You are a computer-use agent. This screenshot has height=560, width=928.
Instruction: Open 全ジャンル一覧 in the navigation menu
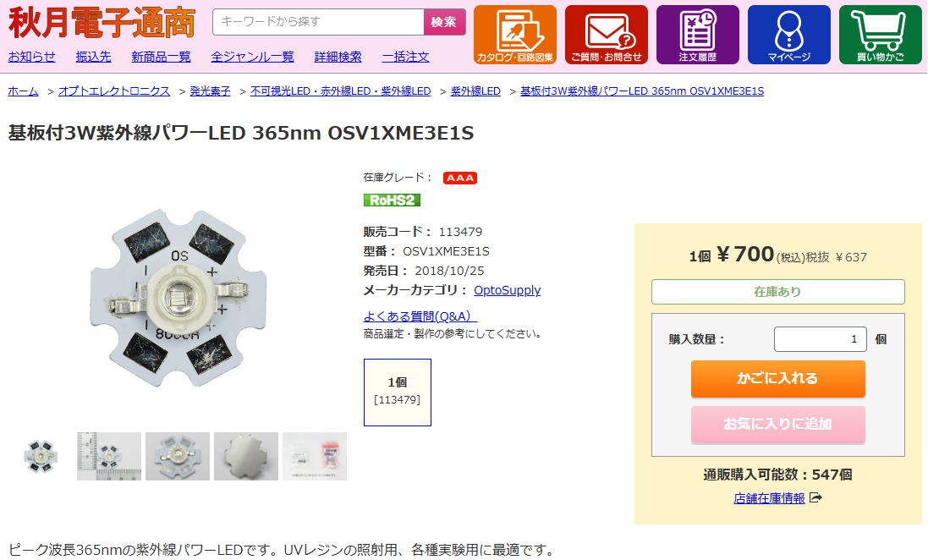252,57
